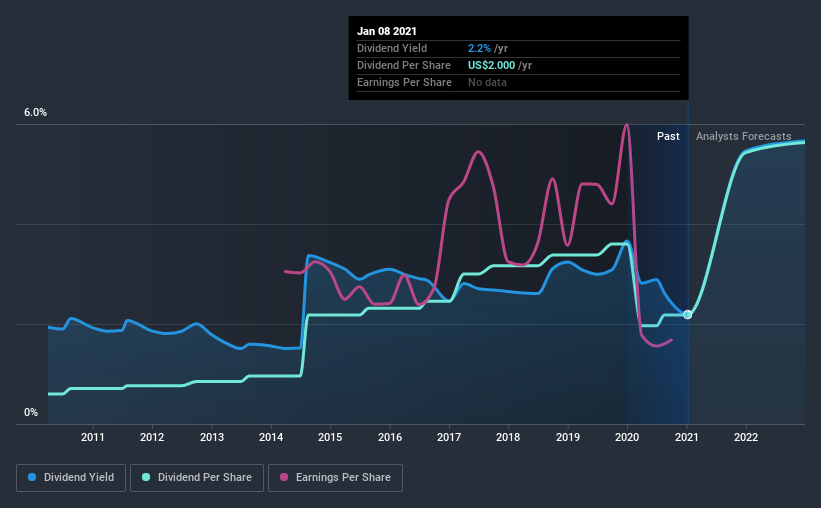Click the 2.2% Dividend Yield tooltip value
Screen dimensions: 821x508
[479, 48]
